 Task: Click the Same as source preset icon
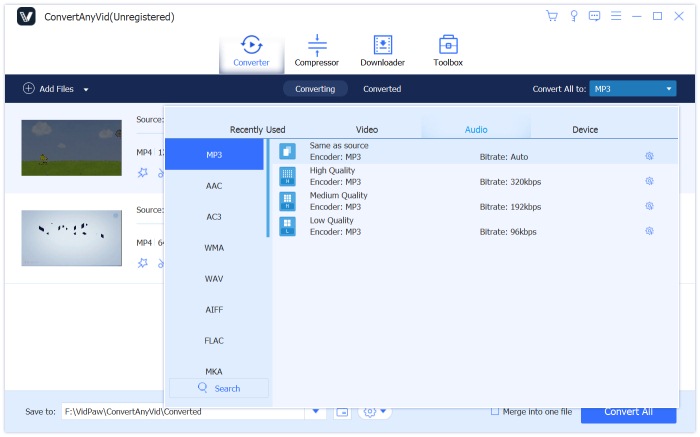coord(288,151)
